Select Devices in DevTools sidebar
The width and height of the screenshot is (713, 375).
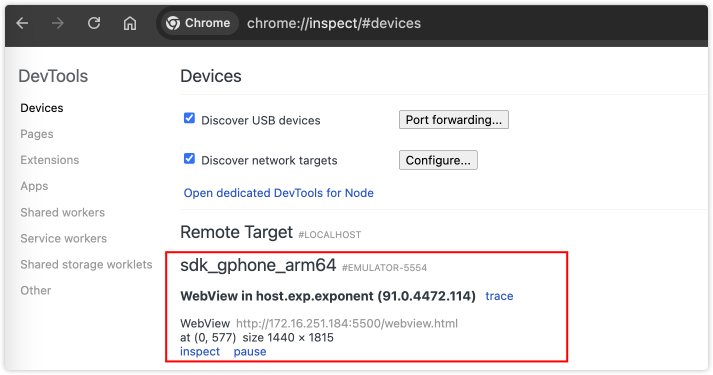pyautogui.click(x=42, y=108)
